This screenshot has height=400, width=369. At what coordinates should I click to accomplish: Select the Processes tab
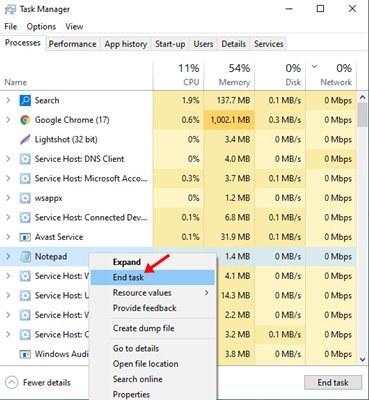coord(23,43)
